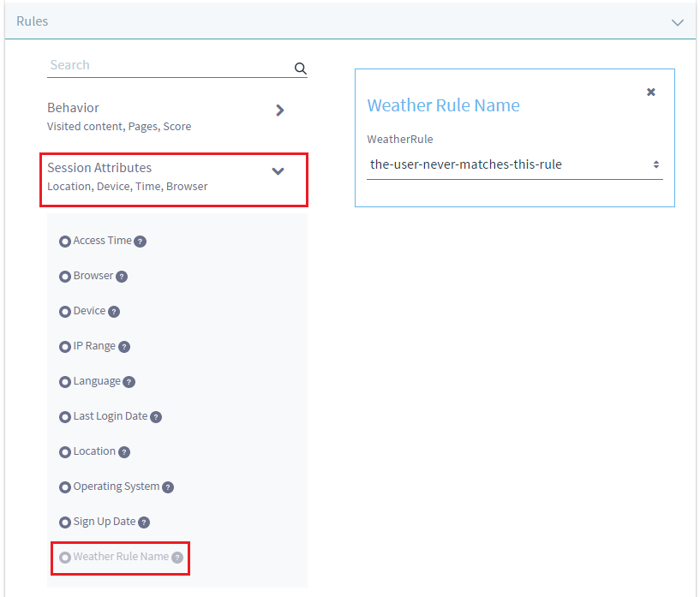Viewport: 700px width, 597px height.
Task: Click the Behavior category heading
Action: pyautogui.click(x=73, y=108)
